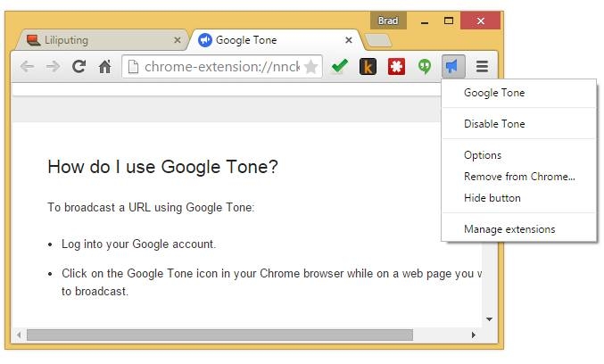Open the Chrome hamburger menu
The height and width of the screenshot is (364, 604).
pyautogui.click(x=482, y=67)
